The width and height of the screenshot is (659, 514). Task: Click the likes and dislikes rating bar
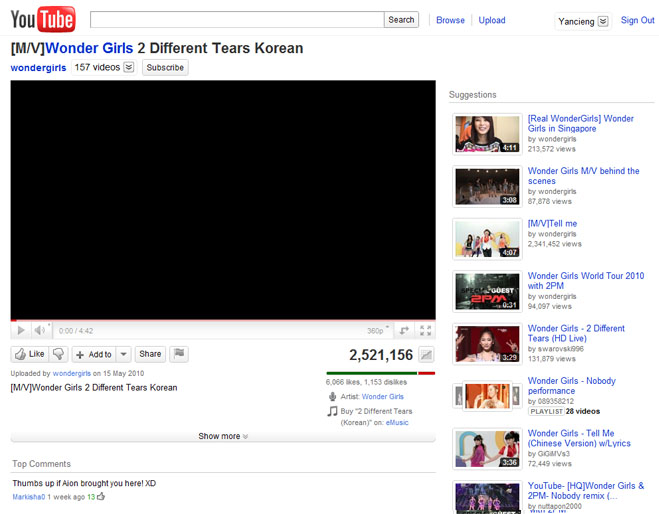(x=380, y=373)
